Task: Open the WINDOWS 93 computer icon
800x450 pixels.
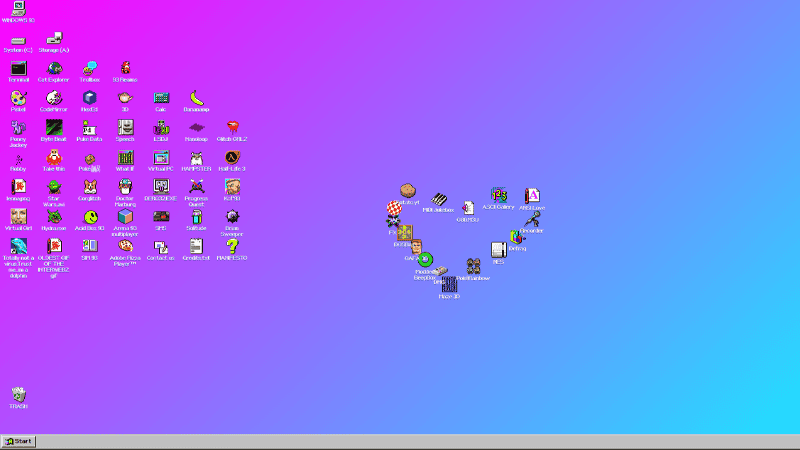Action: click(18, 9)
